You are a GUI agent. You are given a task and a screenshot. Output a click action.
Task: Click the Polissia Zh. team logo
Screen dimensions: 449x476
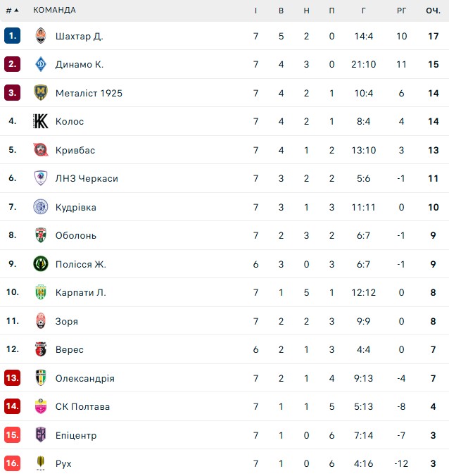tap(41, 264)
